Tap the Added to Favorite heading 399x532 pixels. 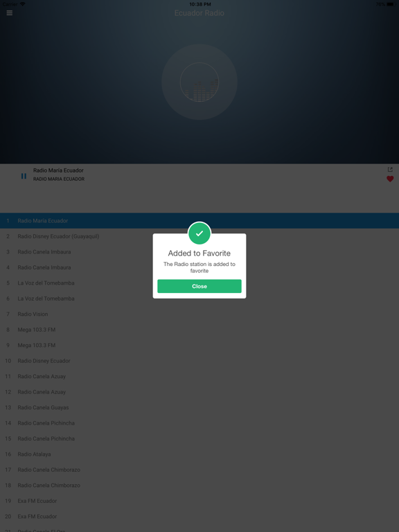click(x=199, y=253)
